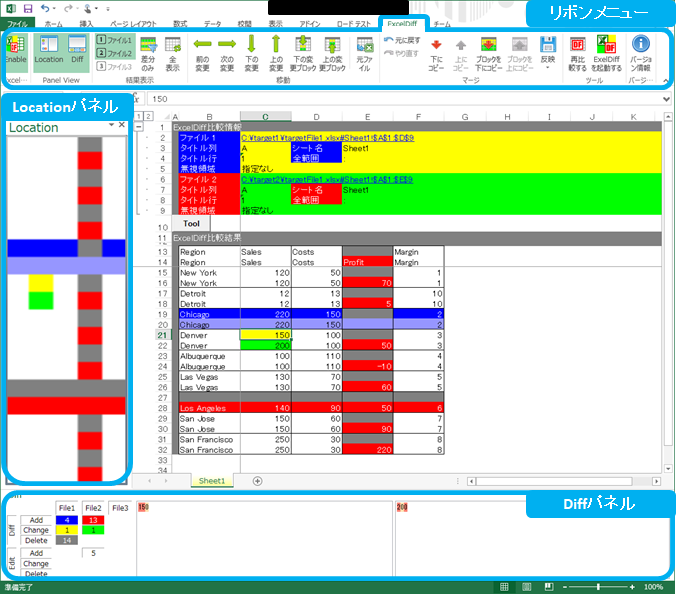Copy block downward (ブロックを下にコピー)
Viewport: 676px width, 594px height.
coord(488,54)
